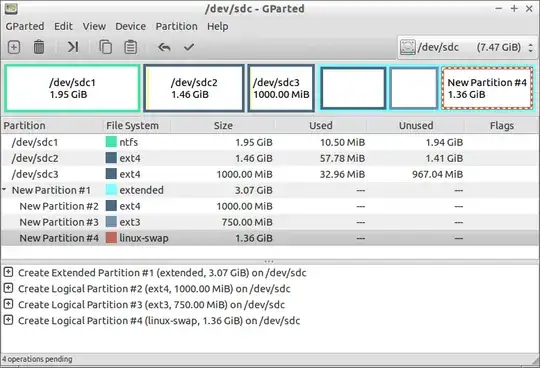This screenshot has width=540, height=368.
Task: Collapse the New Partition #1 extended tree
Action: tap(4, 190)
